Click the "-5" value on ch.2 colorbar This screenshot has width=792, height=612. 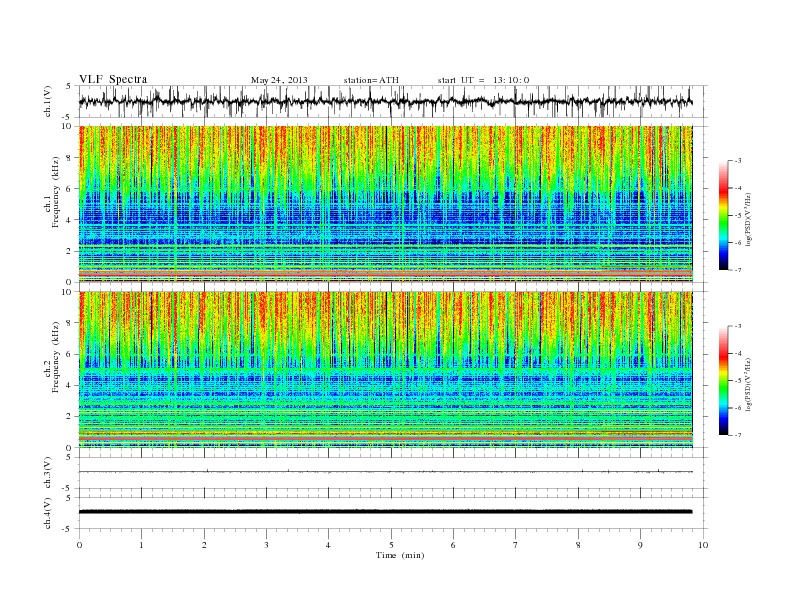(738, 380)
